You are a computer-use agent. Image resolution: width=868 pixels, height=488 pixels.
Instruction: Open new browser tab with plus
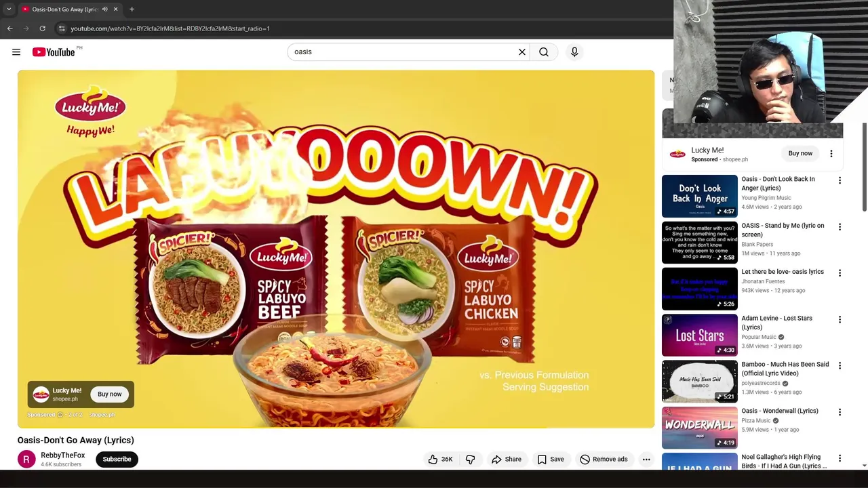(x=132, y=9)
